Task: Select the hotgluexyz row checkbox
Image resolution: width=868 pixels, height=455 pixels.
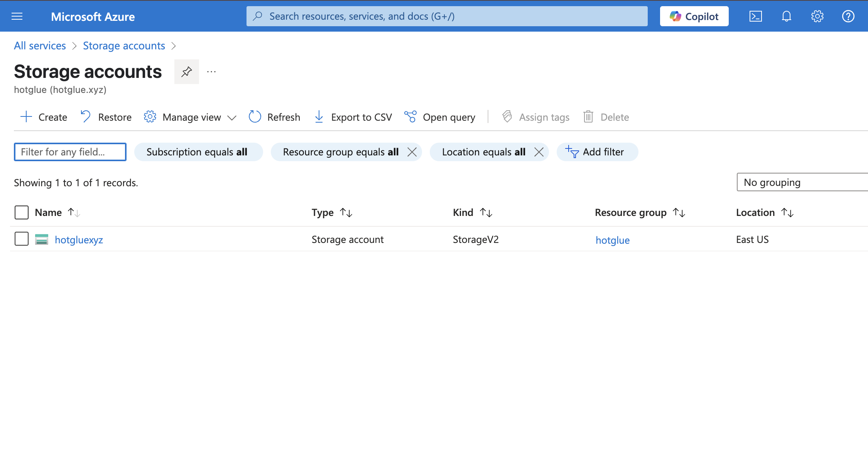Action: (x=22, y=239)
